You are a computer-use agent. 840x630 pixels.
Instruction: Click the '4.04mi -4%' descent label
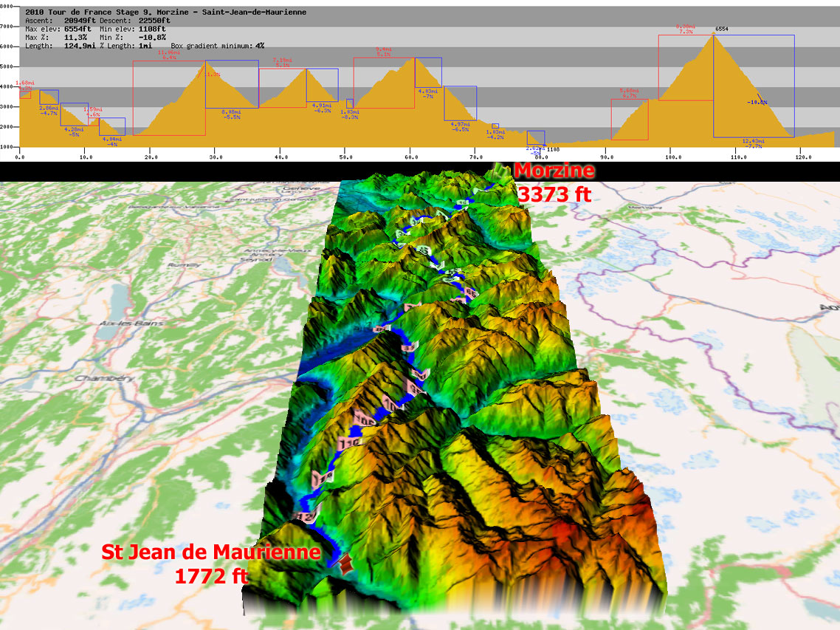112,142
